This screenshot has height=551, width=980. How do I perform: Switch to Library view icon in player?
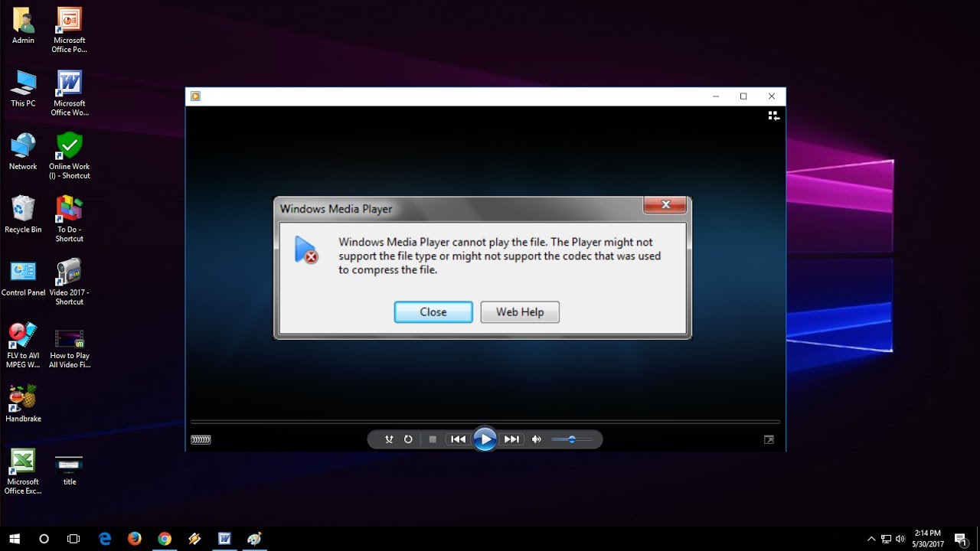[x=774, y=116]
